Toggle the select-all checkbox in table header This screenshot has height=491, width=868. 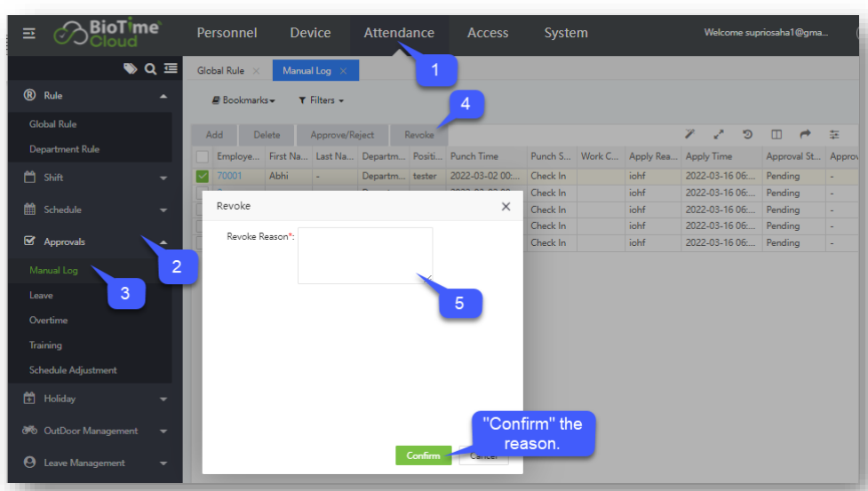pos(203,156)
